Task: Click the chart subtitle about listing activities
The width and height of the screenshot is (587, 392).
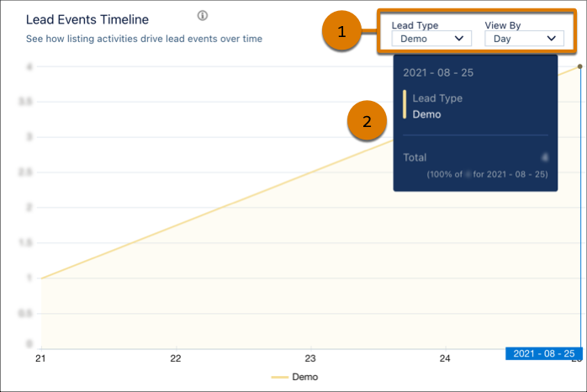Action: pos(144,39)
